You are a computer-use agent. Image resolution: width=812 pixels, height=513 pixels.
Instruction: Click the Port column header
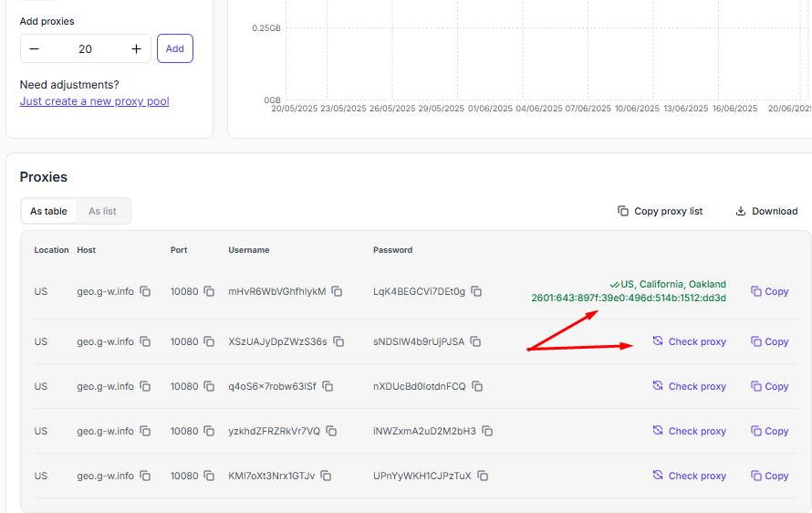[x=179, y=250]
